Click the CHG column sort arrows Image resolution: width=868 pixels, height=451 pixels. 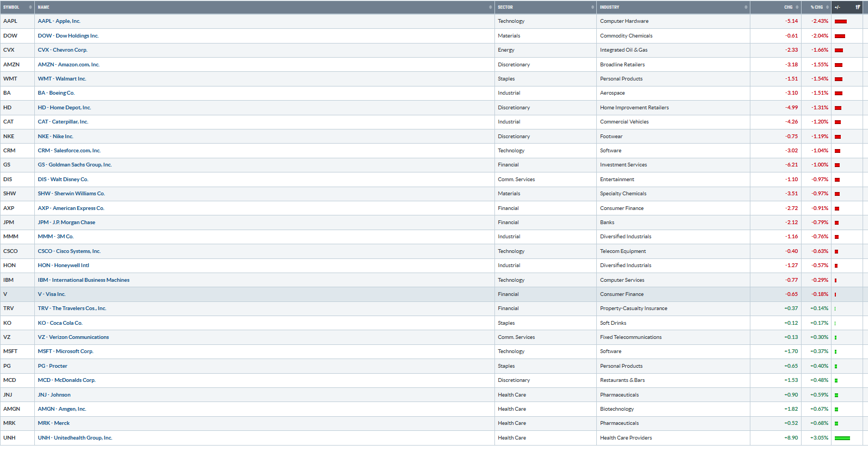click(797, 7)
